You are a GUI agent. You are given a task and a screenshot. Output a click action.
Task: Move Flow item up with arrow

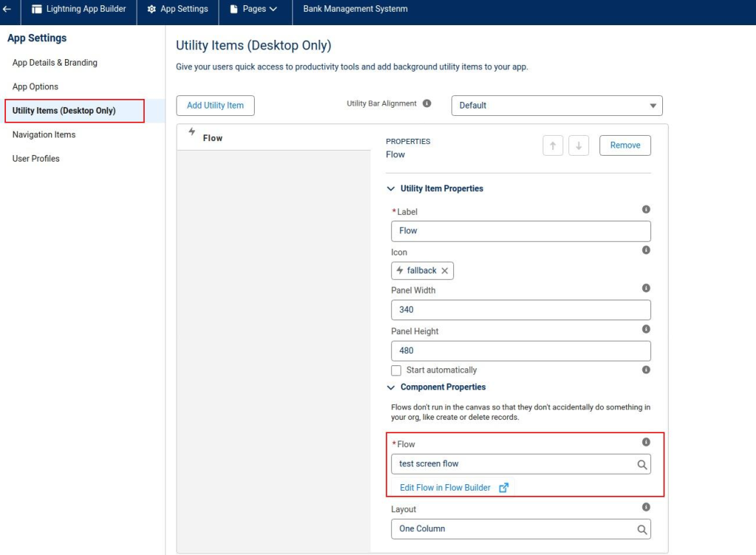click(x=553, y=145)
